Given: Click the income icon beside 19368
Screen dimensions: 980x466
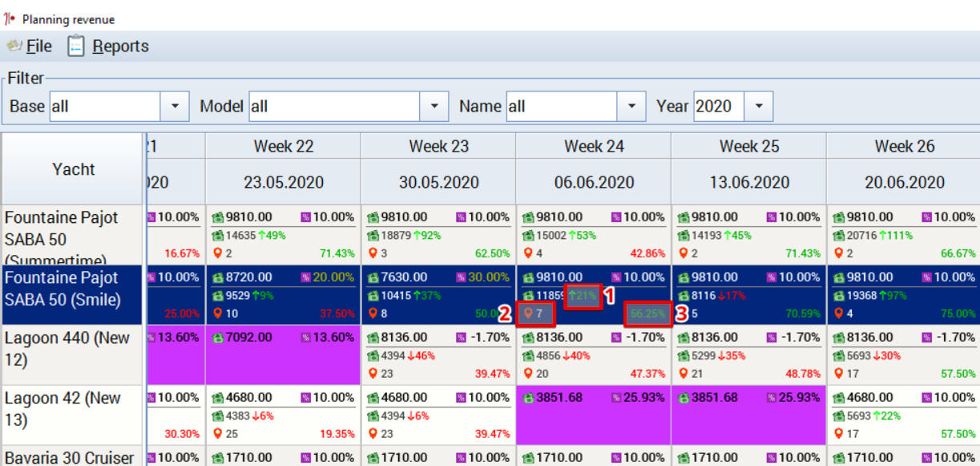Looking at the screenshot, I should pyautogui.click(x=839, y=296).
